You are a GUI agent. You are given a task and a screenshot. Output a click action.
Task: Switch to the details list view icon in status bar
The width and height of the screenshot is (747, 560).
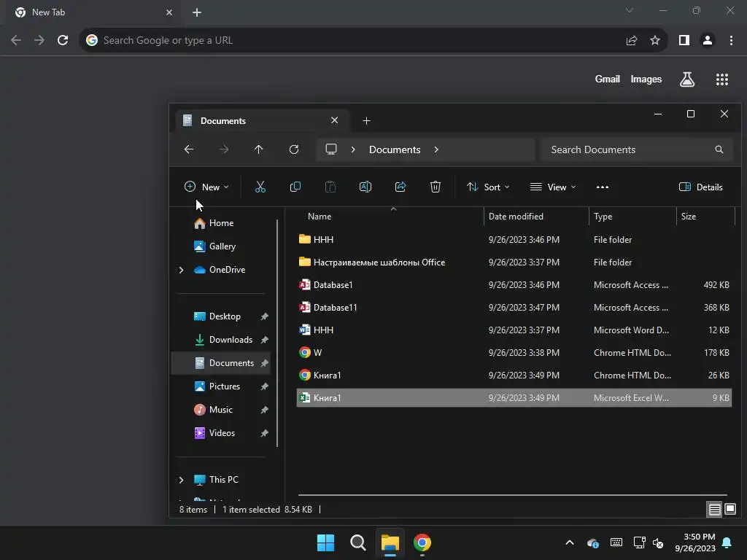pos(715,510)
